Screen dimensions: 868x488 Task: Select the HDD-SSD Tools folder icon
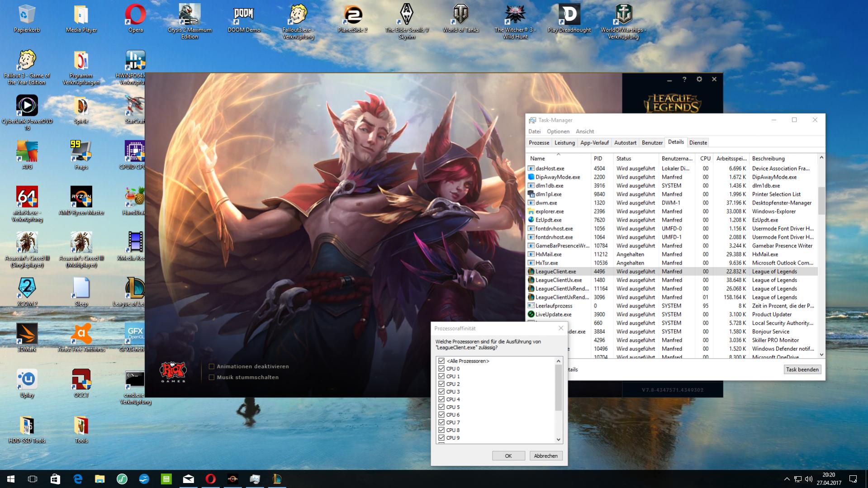(27, 429)
